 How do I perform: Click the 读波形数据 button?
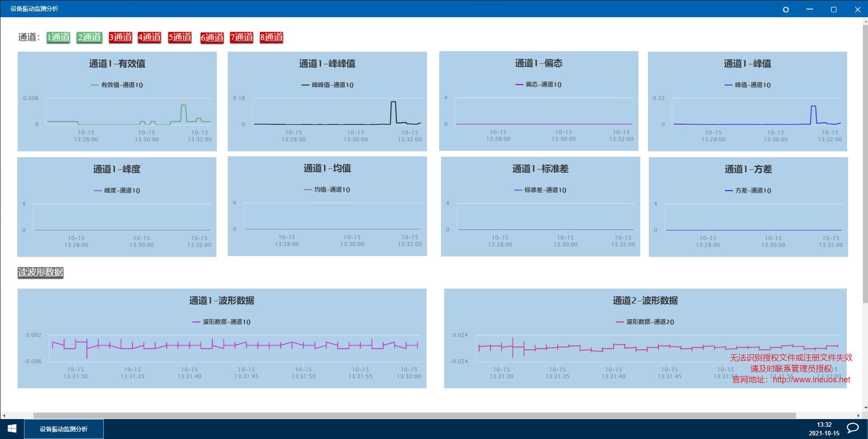click(40, 272)
